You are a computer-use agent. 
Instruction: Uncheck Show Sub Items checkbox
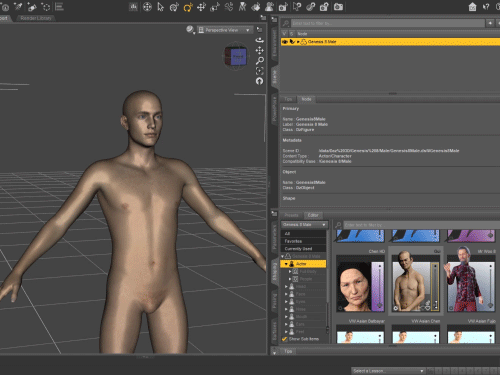click(284, 339)
